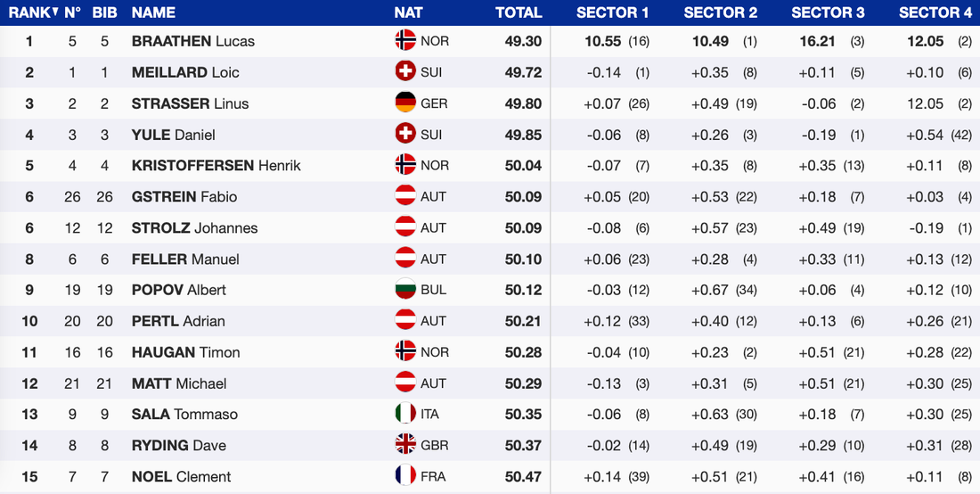Click Italian flag icon for Sala Tommaso
Viewport: 980px width, 494px height.
pyautogui.click(x=405, y=414)
